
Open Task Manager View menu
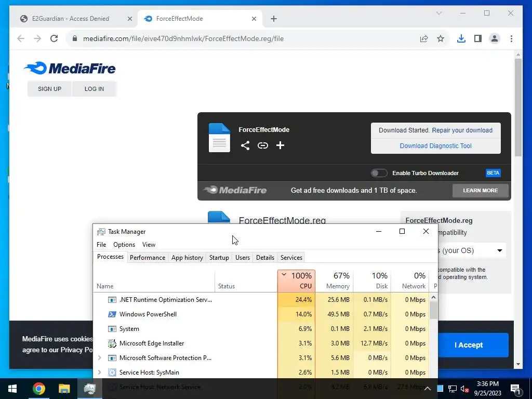[x=149, y=245]
